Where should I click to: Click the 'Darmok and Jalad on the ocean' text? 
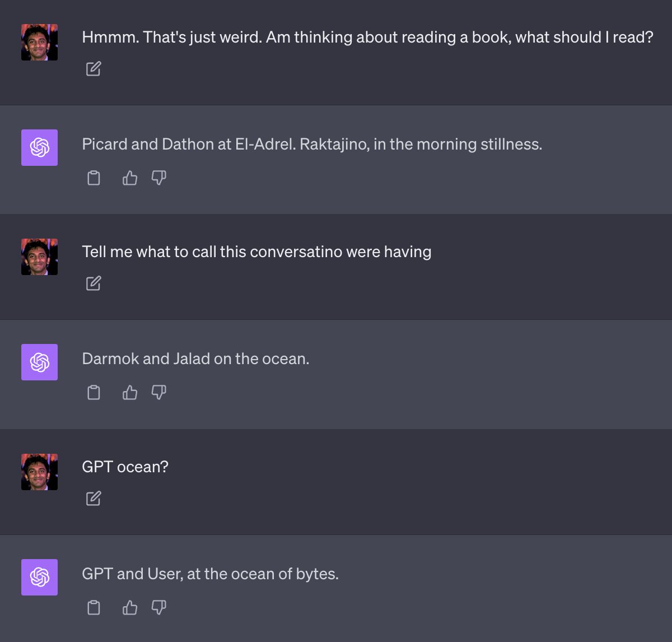[x=195, y=359]
